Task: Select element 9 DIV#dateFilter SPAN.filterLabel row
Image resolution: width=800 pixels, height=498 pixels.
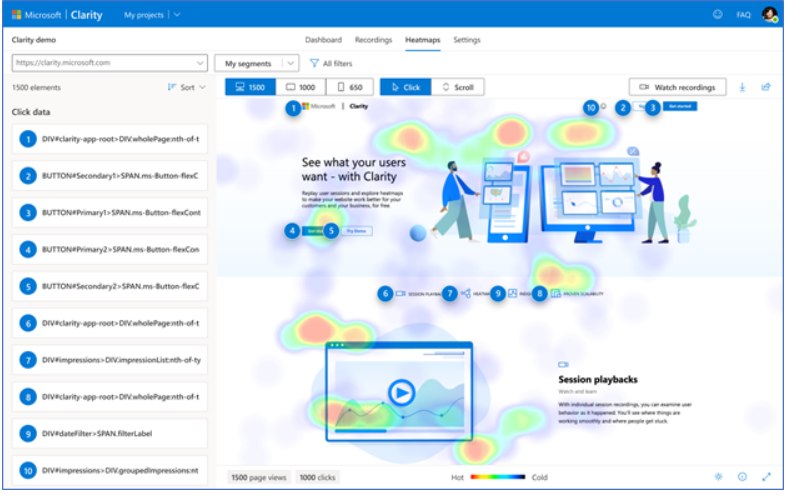Action: [x=110, y=433]
